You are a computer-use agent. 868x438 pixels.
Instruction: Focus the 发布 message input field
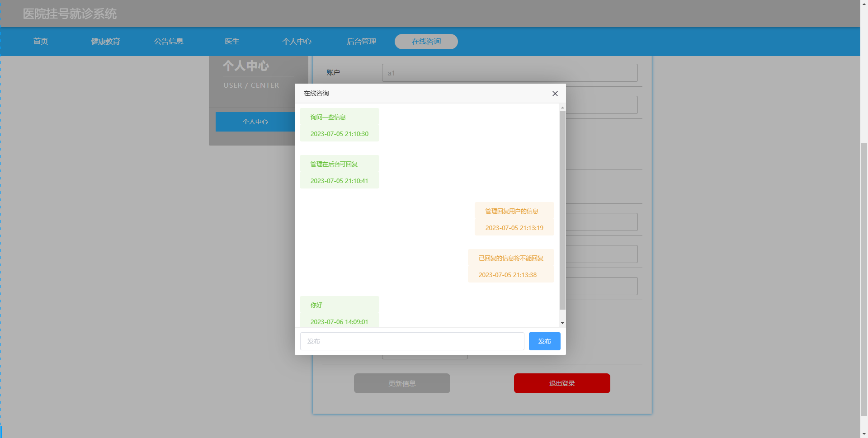coord(412,341)
